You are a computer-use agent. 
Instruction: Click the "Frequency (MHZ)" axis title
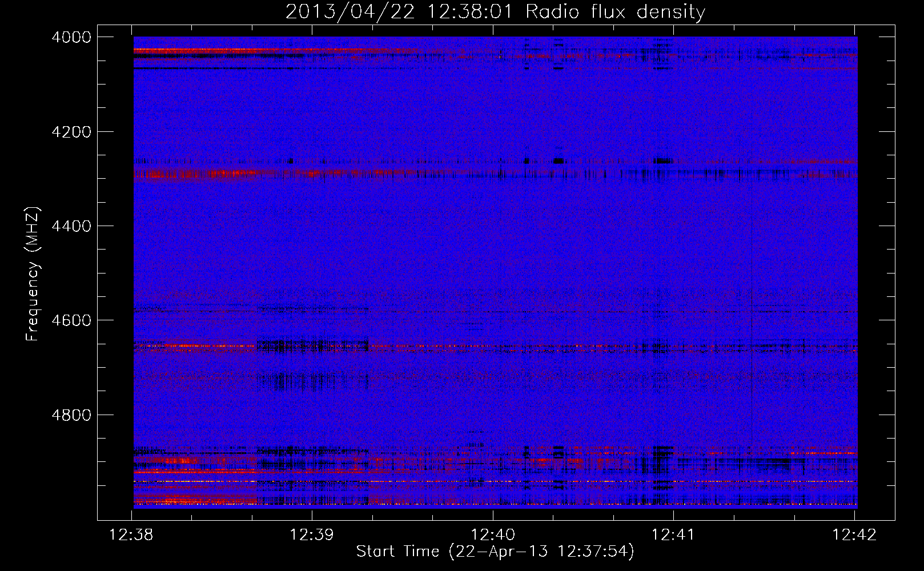pos(33,274)
